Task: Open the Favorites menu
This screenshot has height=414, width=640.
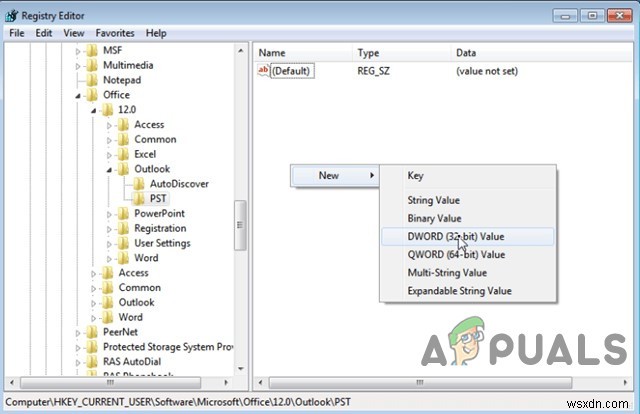Action: click(x=115, y=33)
